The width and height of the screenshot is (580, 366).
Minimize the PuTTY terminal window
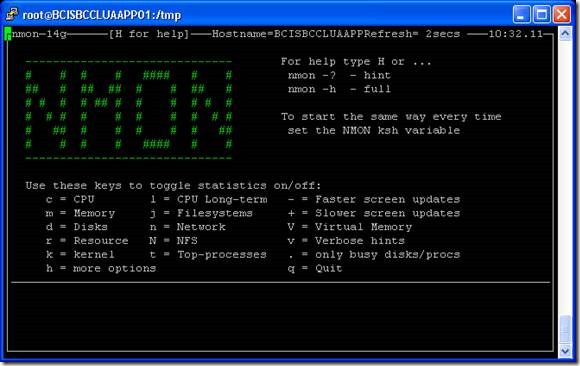click(x=522, y=14)
